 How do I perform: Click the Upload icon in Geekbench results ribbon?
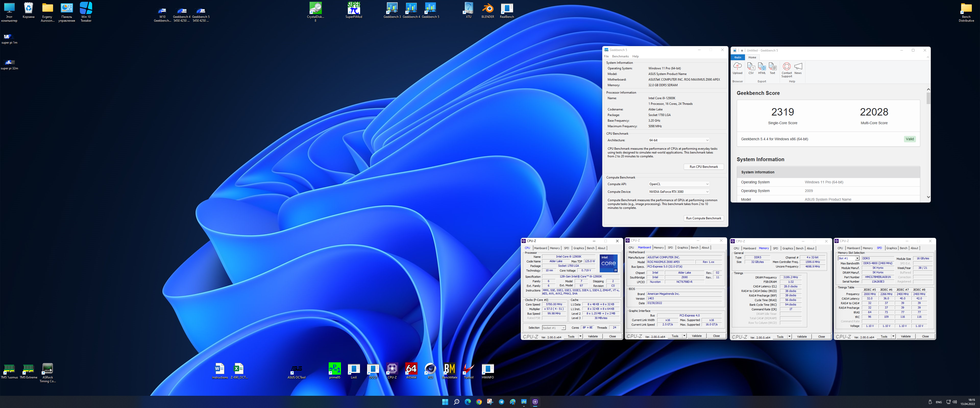coord(737,68)
